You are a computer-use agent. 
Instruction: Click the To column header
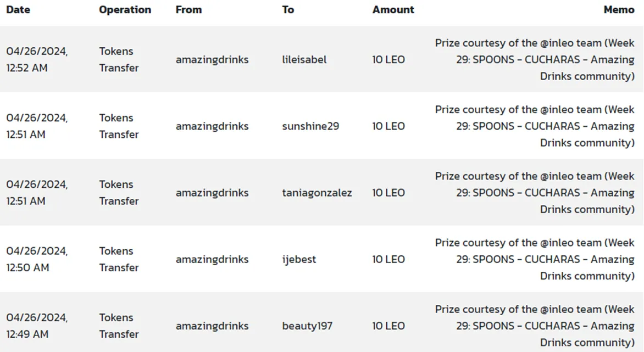288,9
